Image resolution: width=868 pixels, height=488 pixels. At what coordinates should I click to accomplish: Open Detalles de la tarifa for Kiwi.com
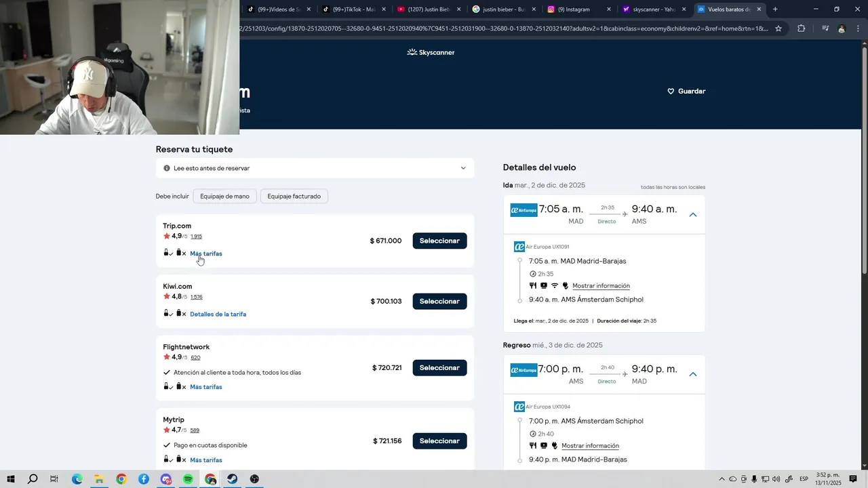pyautogui.click(x=218, y=314)
